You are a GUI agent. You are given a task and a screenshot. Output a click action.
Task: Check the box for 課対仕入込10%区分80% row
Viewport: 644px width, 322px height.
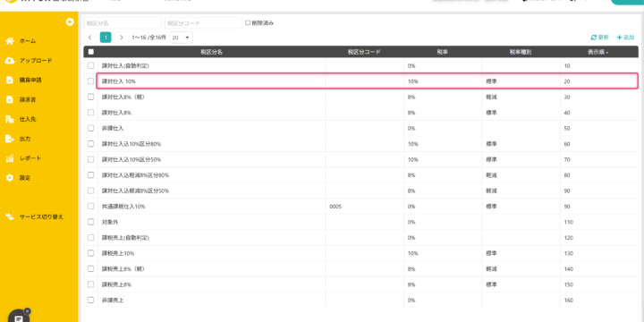pyautogui.click(x=90, y=144)
